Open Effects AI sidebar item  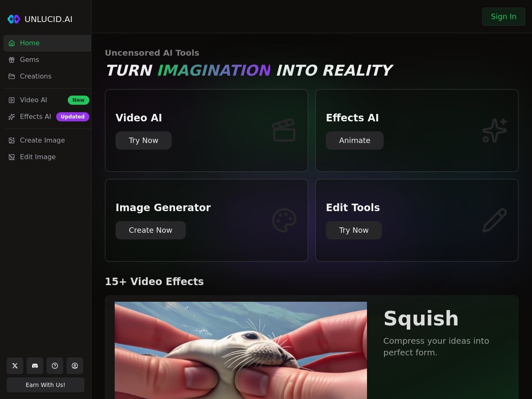pos(47,117)
